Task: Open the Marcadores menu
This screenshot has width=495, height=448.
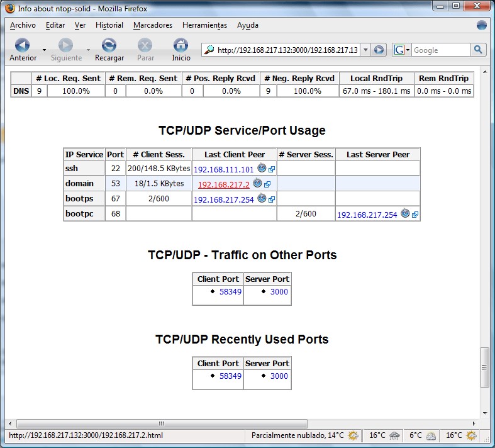Action: tap(153, 25)
